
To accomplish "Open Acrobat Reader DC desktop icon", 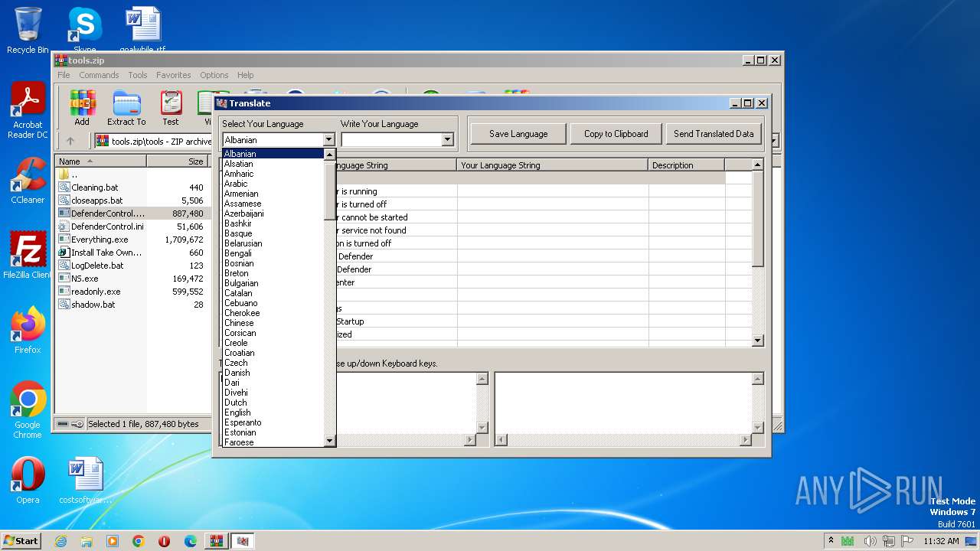I will pos(28,111).
